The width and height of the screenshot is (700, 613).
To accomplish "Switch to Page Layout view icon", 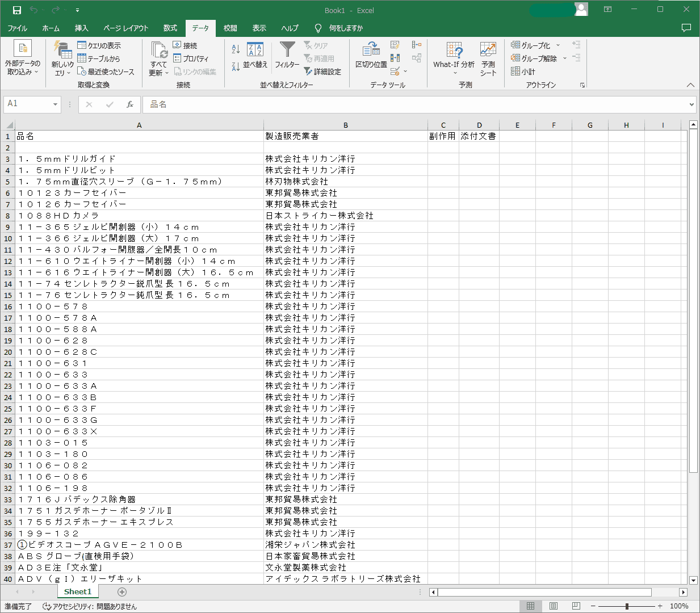I will (x=553, y=606).
